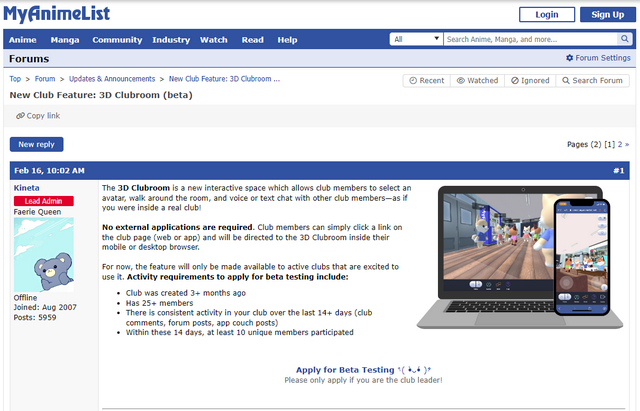Click the Feb 16, 10:02 AM timestamp
640x411 pixels.
click(49, 171)
